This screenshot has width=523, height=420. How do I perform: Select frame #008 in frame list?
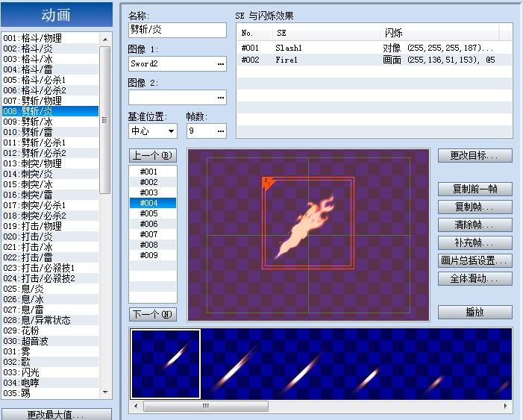click(x=153, y=245)
